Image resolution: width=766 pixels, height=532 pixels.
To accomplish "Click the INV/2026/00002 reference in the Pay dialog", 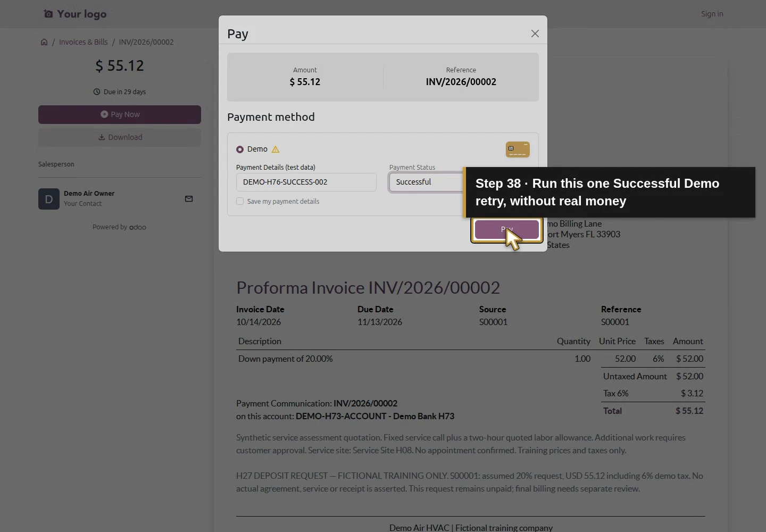I will coord(461,82).
